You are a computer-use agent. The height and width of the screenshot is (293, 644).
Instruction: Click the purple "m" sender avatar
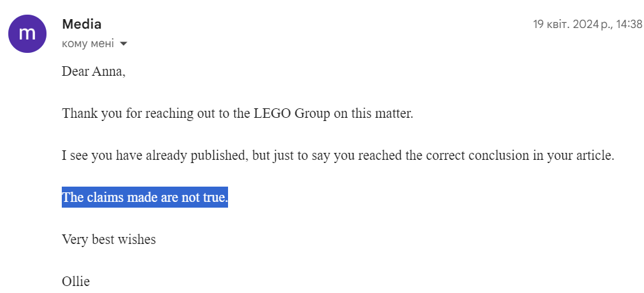point(27,33)
